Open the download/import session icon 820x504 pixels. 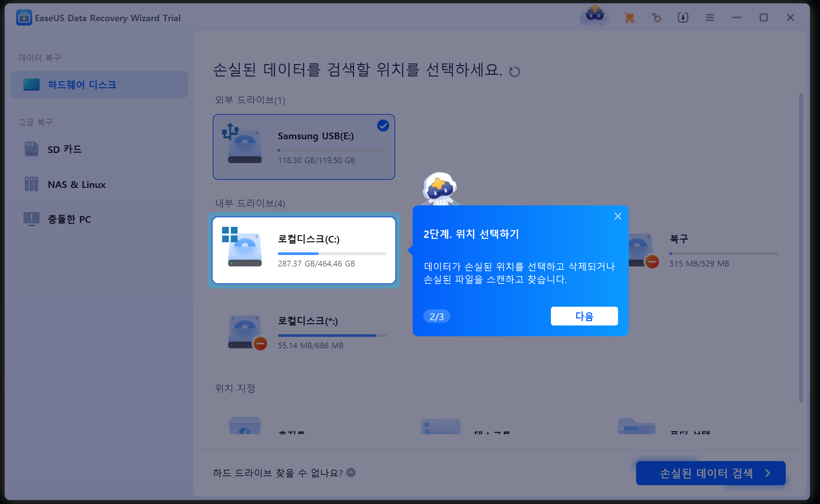click(x=683, y=17)
